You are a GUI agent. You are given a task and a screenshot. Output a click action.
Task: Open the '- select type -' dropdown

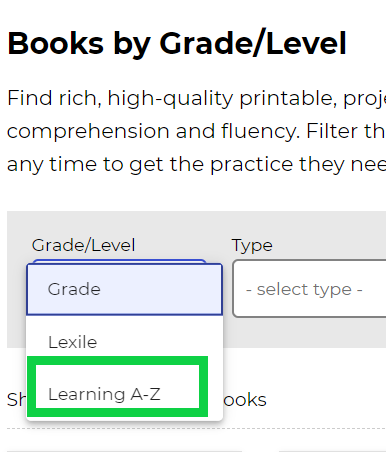[309, 289]
